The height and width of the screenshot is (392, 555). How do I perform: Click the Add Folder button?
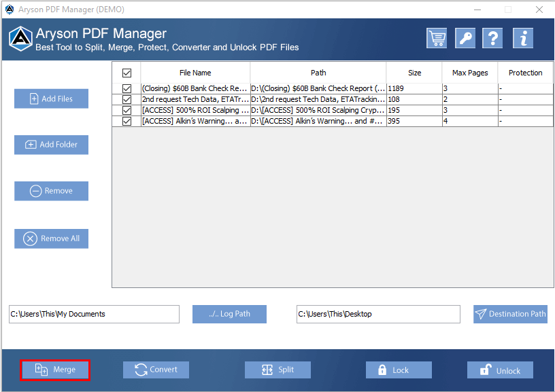click(x=51, y=145)
